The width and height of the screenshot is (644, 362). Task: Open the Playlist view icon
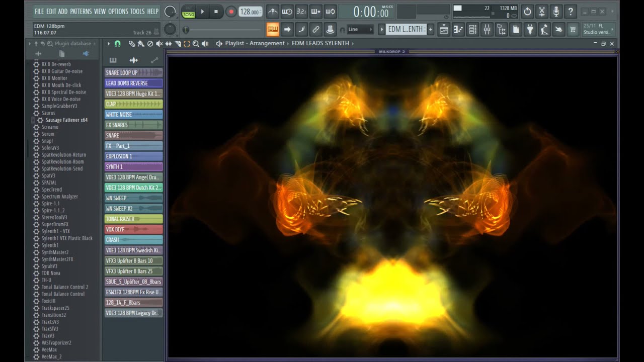tap(444, 30)
